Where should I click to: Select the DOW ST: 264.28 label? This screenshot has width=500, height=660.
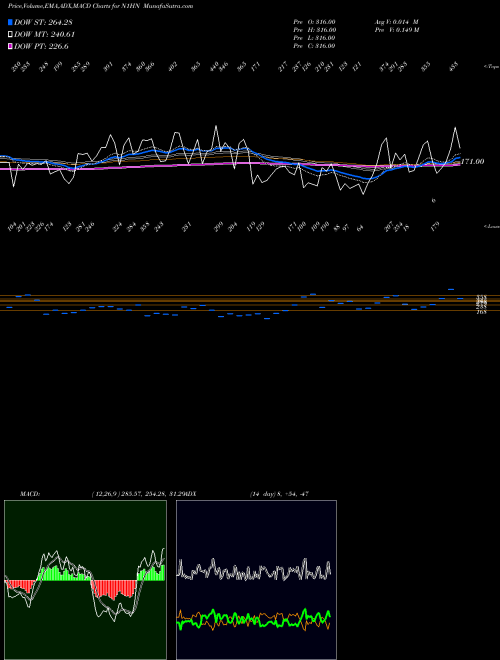tap(43, 22)
